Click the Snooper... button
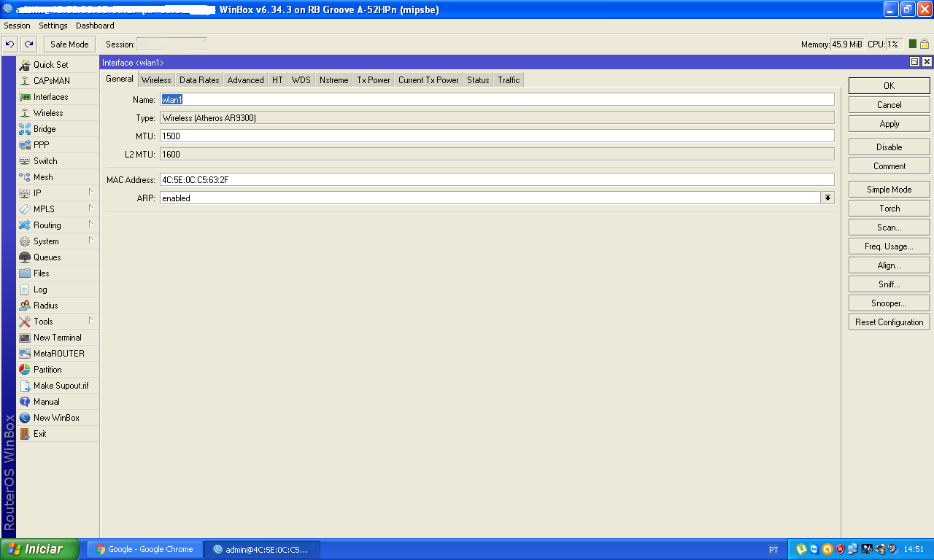Screen dimensions: 934x560 tap(889, 303)
